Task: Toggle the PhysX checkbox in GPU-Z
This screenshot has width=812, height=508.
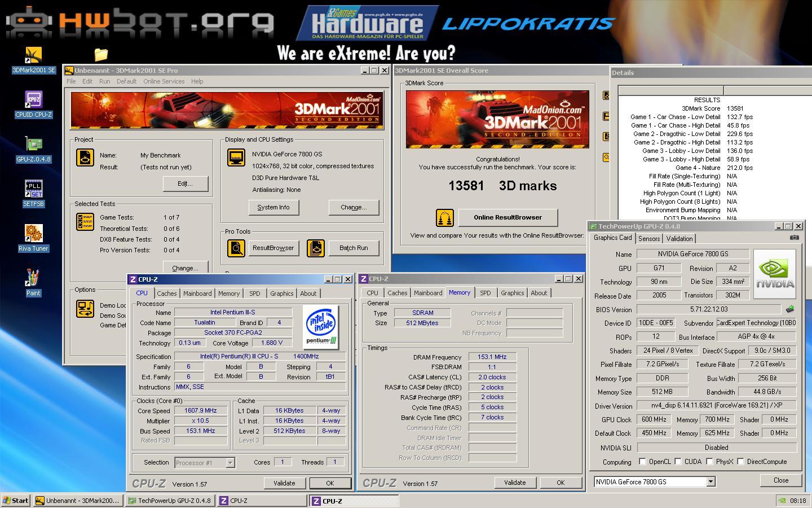Action: (x=709, y=462)
